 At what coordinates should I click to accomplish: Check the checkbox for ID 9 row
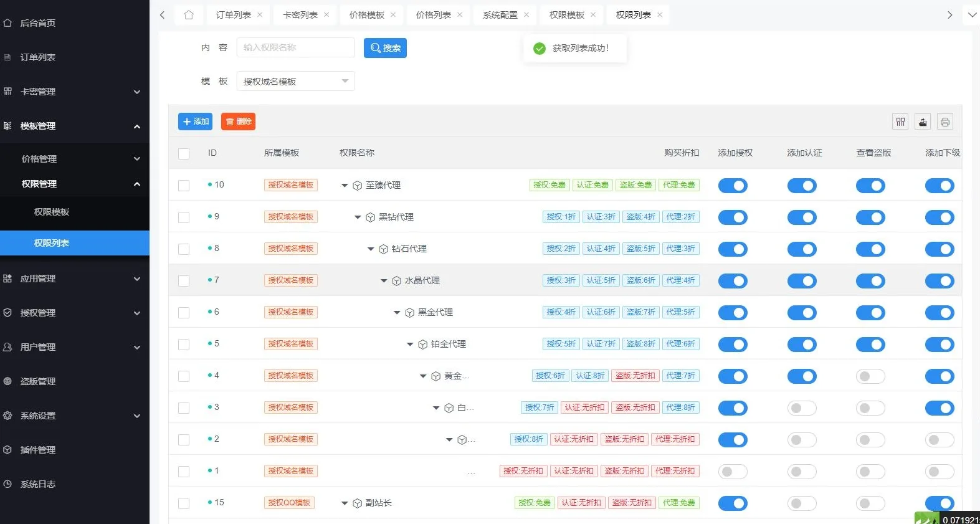click(x=184, y=217)
